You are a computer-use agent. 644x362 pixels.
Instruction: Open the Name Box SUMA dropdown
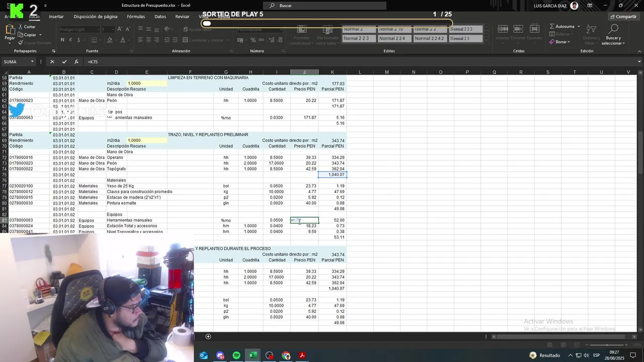tap(32, 62)
